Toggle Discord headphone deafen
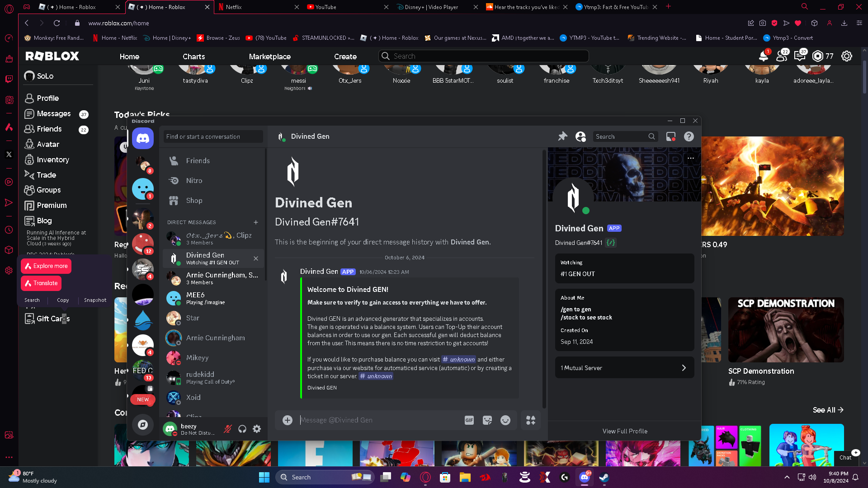Screen dimensions: 868x488 242,429
